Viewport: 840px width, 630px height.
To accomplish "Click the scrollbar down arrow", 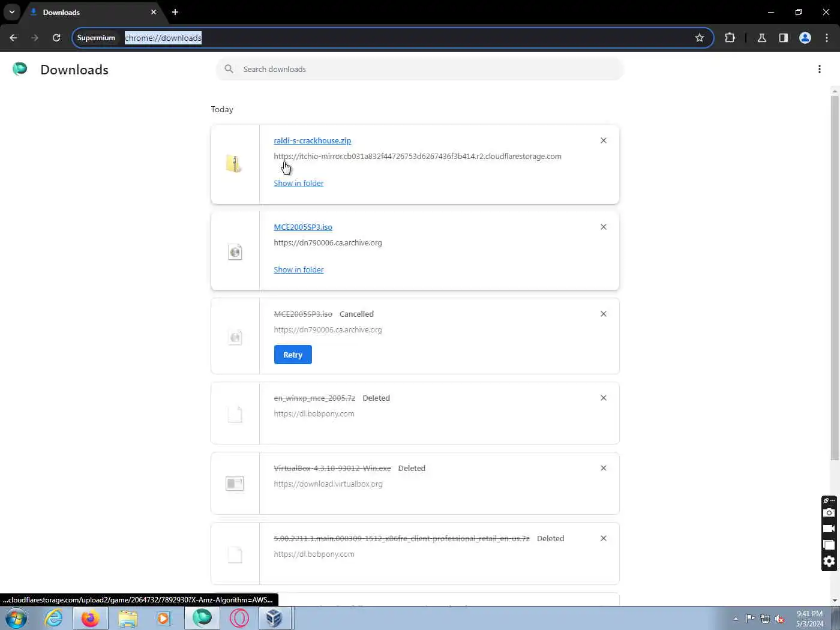I will 835,600.
